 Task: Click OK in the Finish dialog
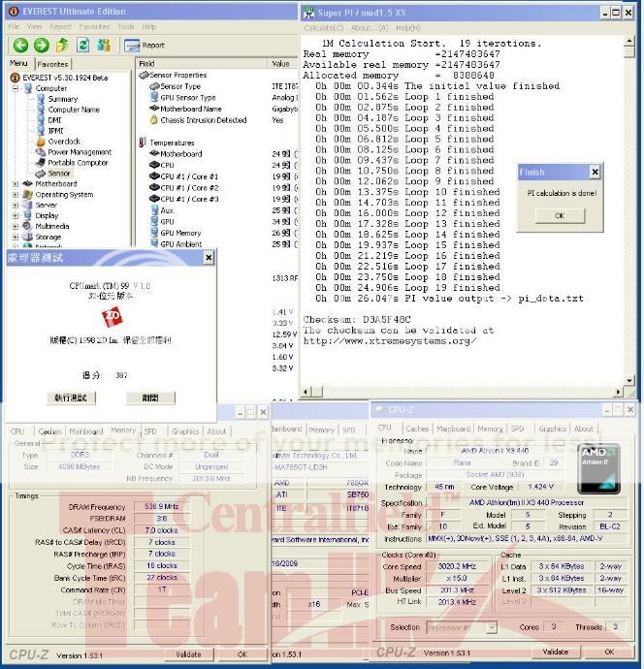(559, 215)
